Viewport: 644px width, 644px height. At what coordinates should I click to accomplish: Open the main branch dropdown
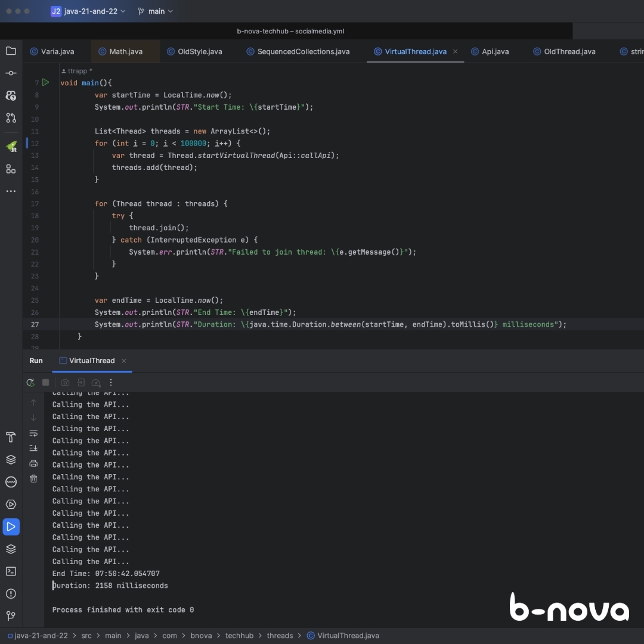coord(155,11)
